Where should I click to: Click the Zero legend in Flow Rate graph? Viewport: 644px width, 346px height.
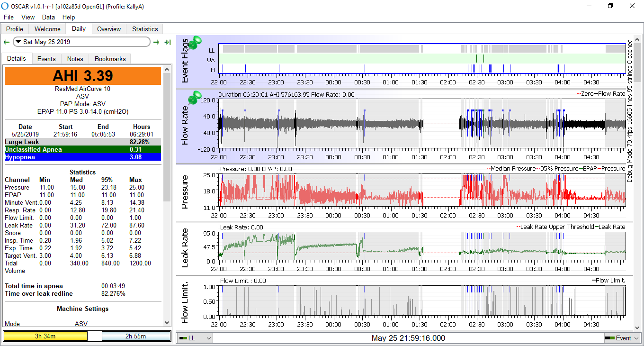click(584, 94)
